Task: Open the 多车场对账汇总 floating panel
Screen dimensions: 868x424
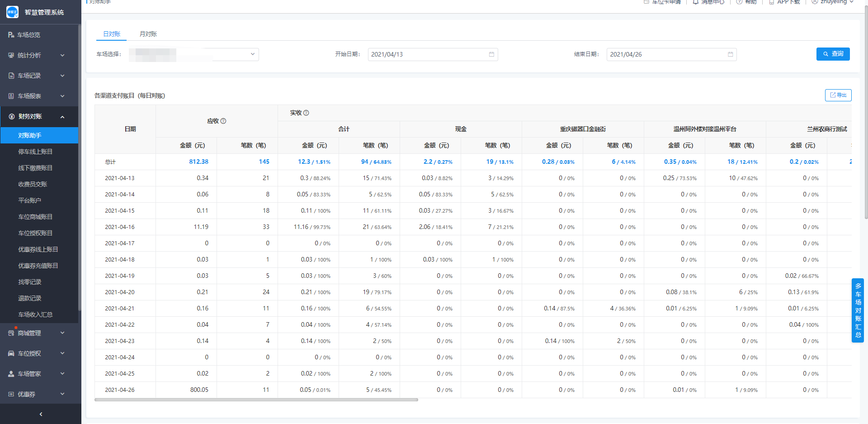Action: tap(858, 310)
